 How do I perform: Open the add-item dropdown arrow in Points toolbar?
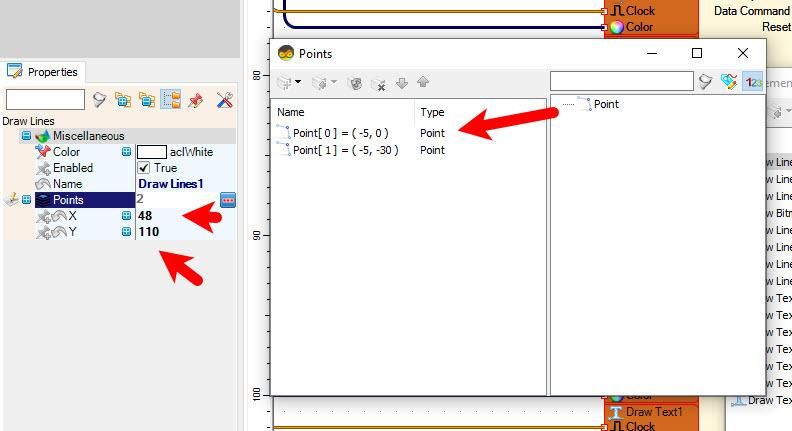pos(298,82)
